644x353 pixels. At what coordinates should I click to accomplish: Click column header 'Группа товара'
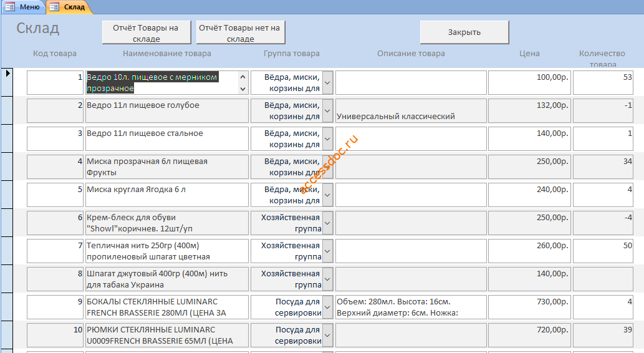point(292,54)
